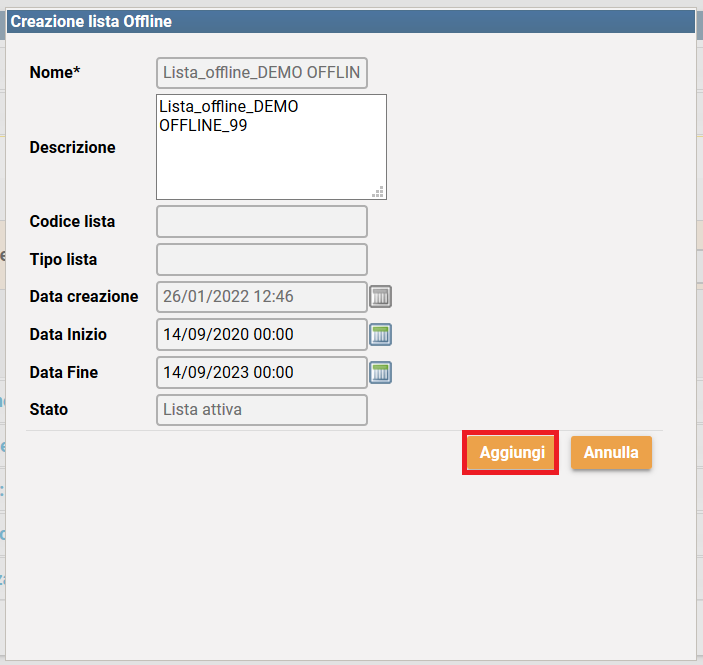Screen dimensions: 703x665
Task: Click the Stato field showing Lista attiva
Action: [x=262, y=410]
